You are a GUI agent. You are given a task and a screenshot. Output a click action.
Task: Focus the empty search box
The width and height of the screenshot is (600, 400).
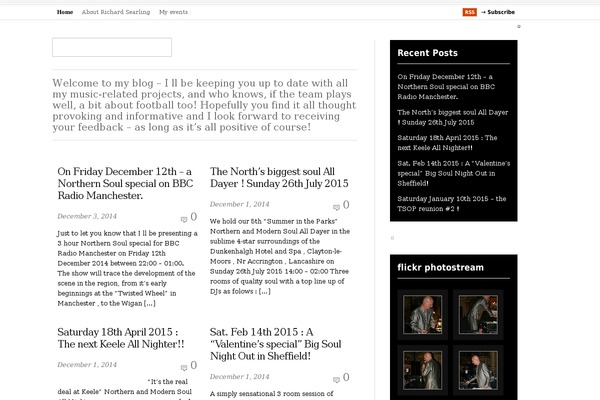(x=112, y=47)
